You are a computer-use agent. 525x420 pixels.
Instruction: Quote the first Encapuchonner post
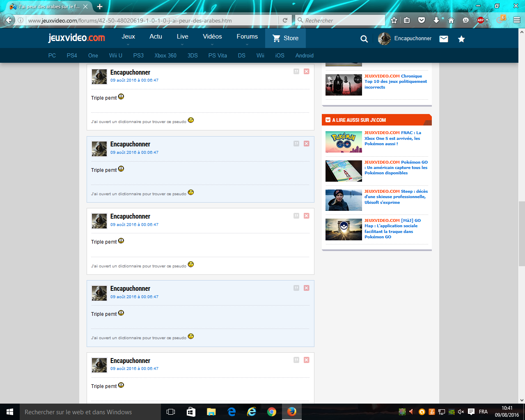(x=296, y=71)
